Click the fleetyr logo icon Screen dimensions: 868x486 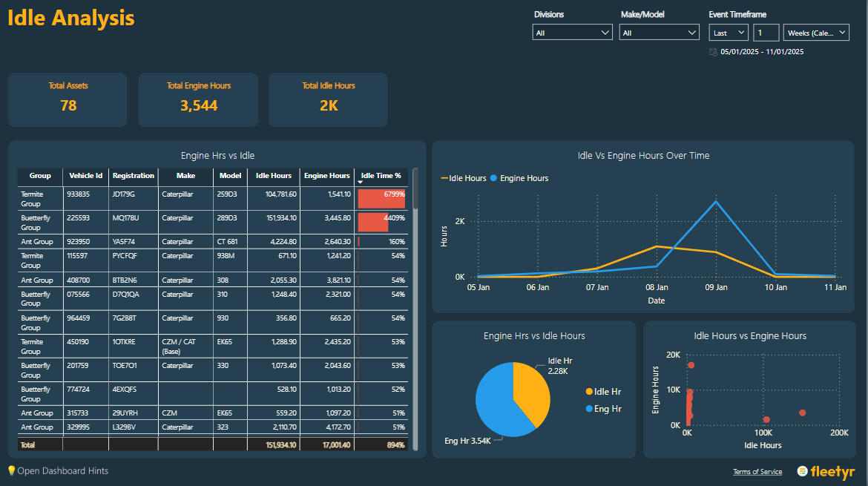pyautogui.click(x=803, y=471)
